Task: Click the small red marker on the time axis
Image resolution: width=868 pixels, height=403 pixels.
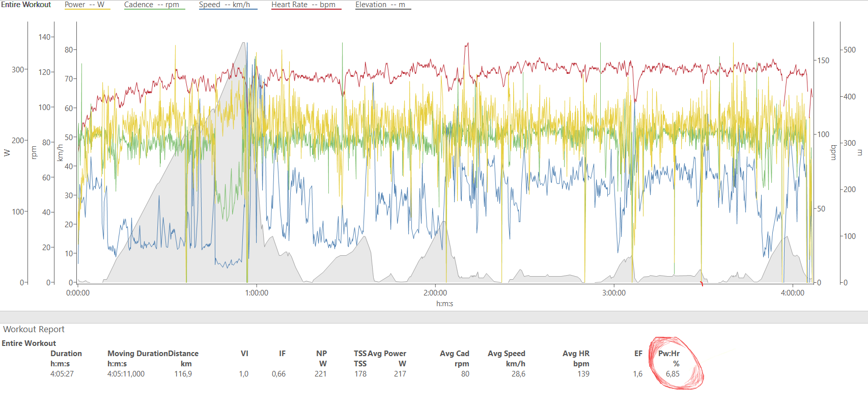Action: [702, 283]
